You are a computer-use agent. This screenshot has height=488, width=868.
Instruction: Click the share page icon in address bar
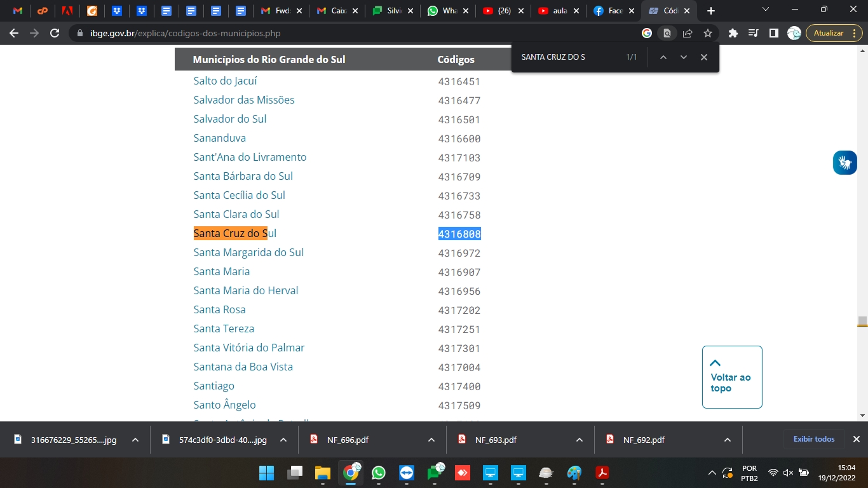click(x=688, y=33)
